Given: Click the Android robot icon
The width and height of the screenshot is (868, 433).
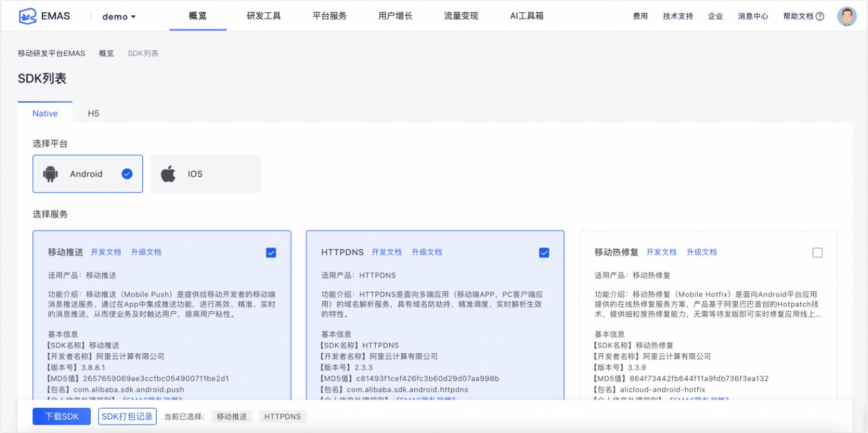Looking at the screenshot, I should coord(50,174).
